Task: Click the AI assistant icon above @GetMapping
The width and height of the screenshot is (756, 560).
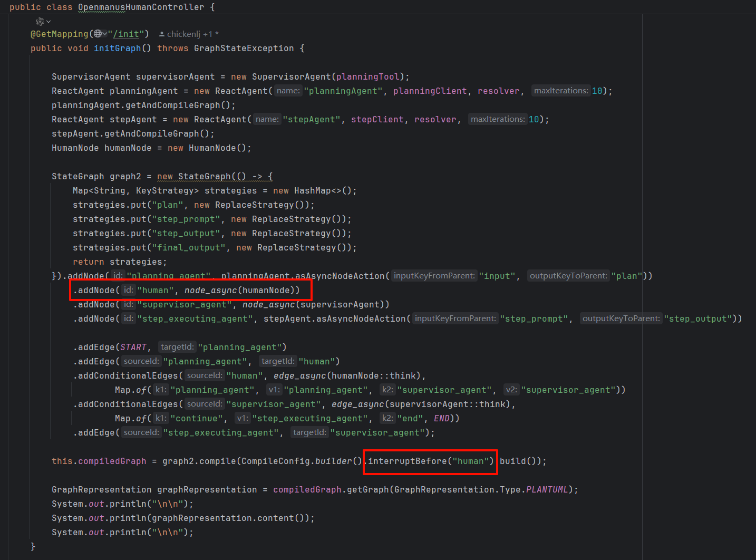Action: (x=40, y=22)
